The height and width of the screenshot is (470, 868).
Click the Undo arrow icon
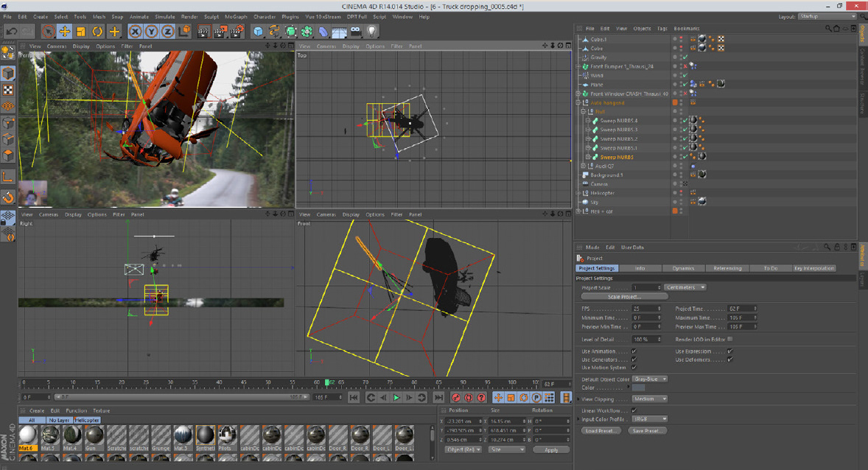11,32
